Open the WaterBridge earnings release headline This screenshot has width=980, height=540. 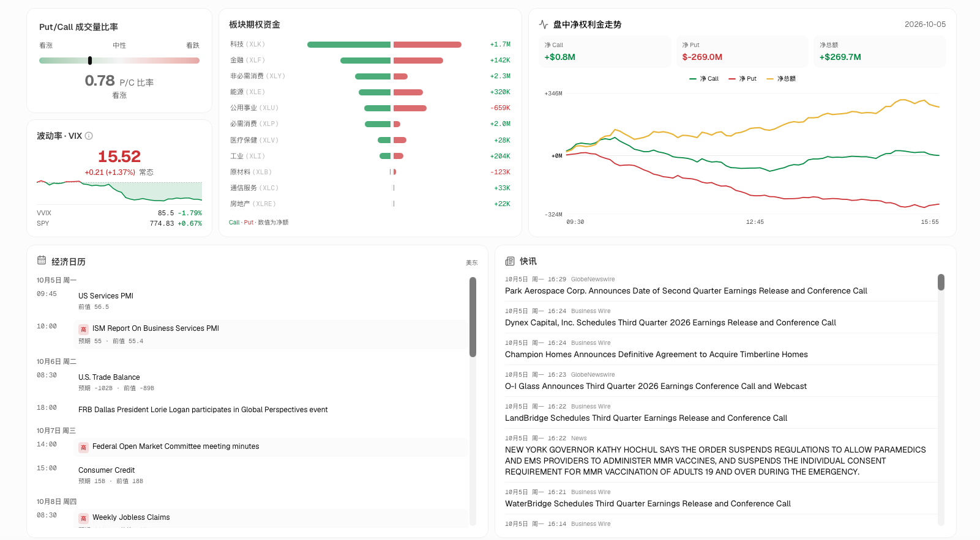click(x=648, y=504)
